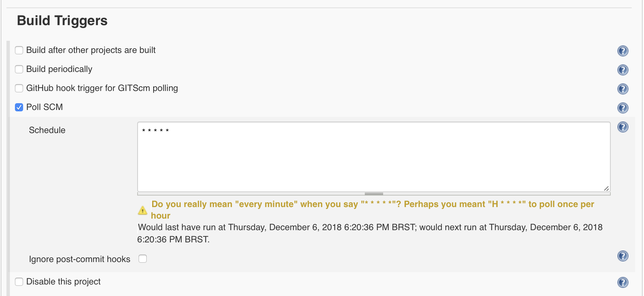Check the Disable this project checkbox
Viewport: 644px width, 296px height.
point(19,282)
